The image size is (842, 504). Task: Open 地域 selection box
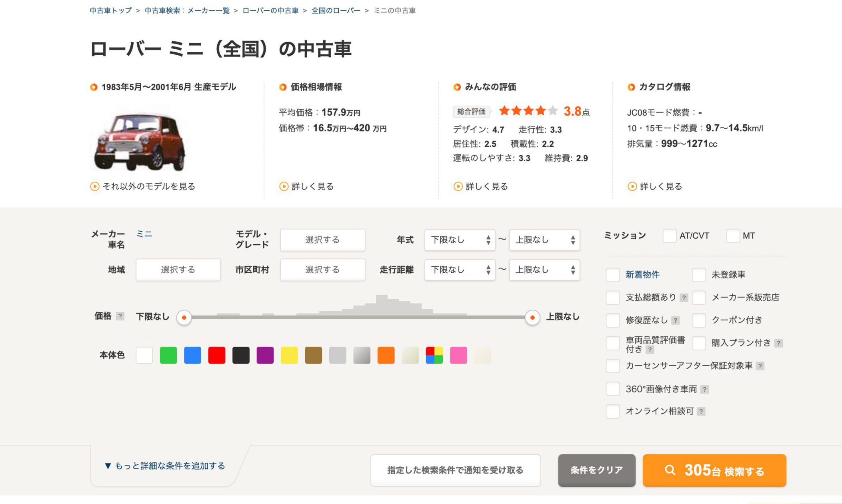[x=178, y=270]
